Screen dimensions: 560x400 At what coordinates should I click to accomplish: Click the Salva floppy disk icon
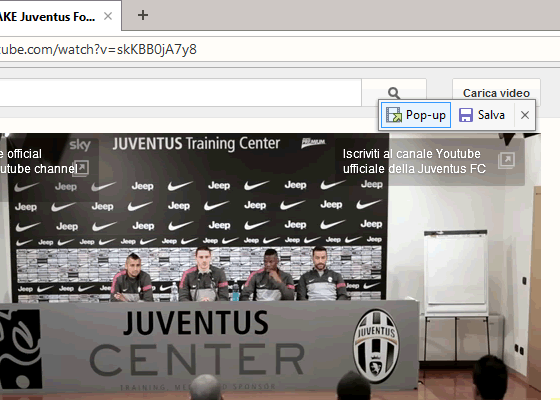(466, 115)
